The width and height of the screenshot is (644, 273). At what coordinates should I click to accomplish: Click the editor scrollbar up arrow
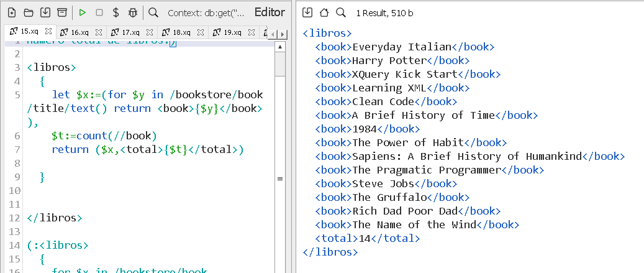pyautogui.click(x=280, y=47)
